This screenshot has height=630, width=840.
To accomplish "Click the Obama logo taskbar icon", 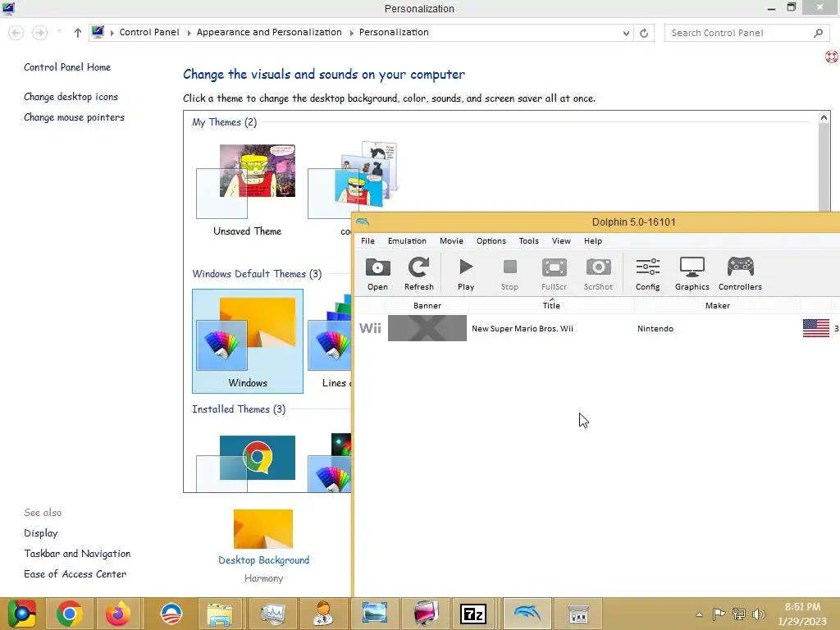I will coord(171,614).
